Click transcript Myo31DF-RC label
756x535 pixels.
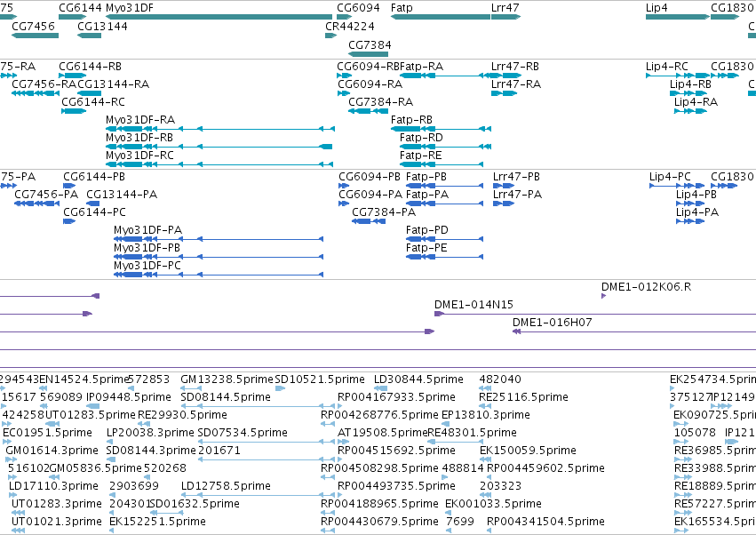[139, 156]
